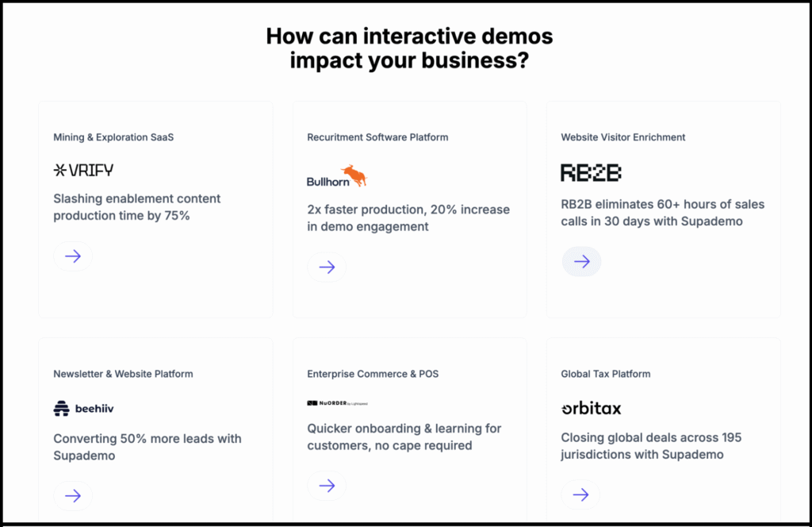The image size is (812, 527).
Task: Click the 'Mining & Exploration SaaS' label
Action: 113,137
